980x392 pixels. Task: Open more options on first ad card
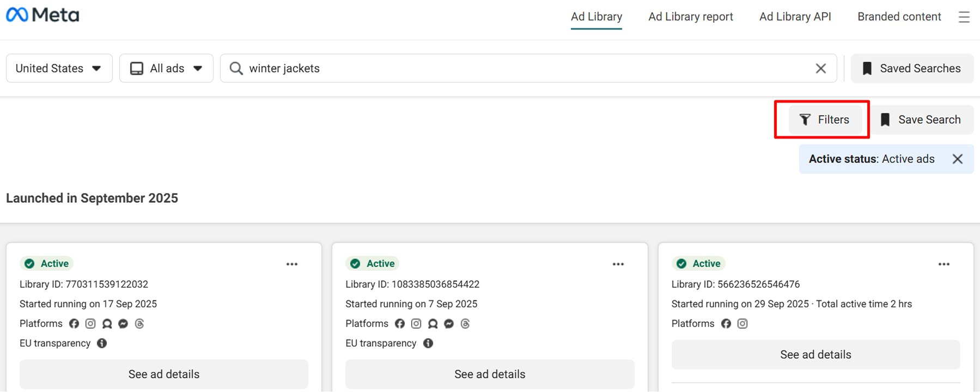(292, 264)
